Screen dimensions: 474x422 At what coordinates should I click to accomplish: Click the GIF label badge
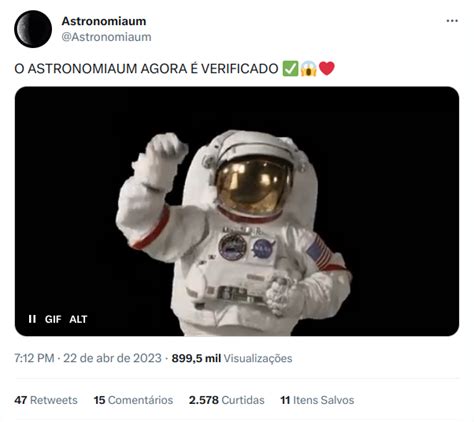coord(53,319)
